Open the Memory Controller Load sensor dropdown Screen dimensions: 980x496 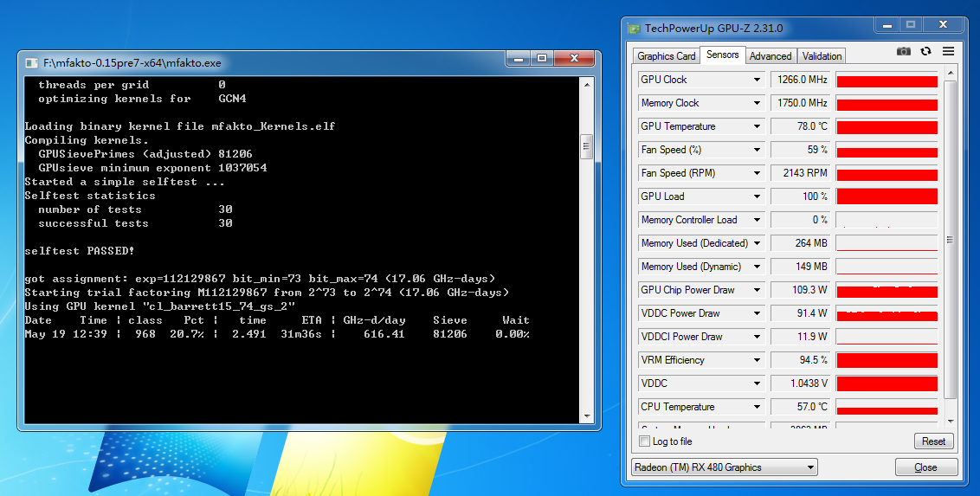757,220
